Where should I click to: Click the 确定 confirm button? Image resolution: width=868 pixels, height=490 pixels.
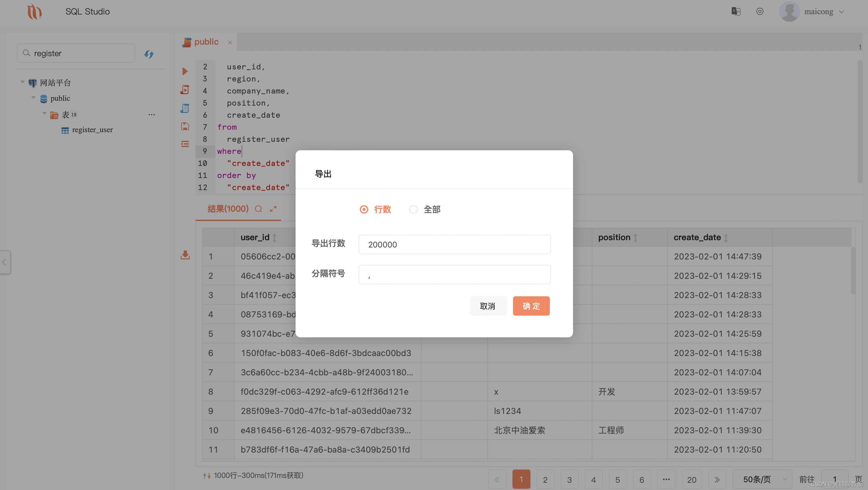point(531,305)
